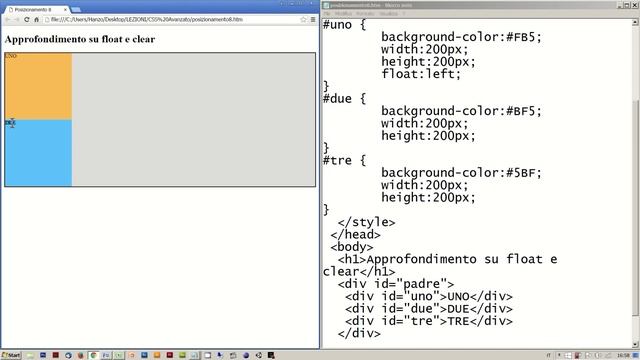Click the <div id="due">DUE</div> line
The height and width of the screenshot is (360, 640).
pos(429,309)
